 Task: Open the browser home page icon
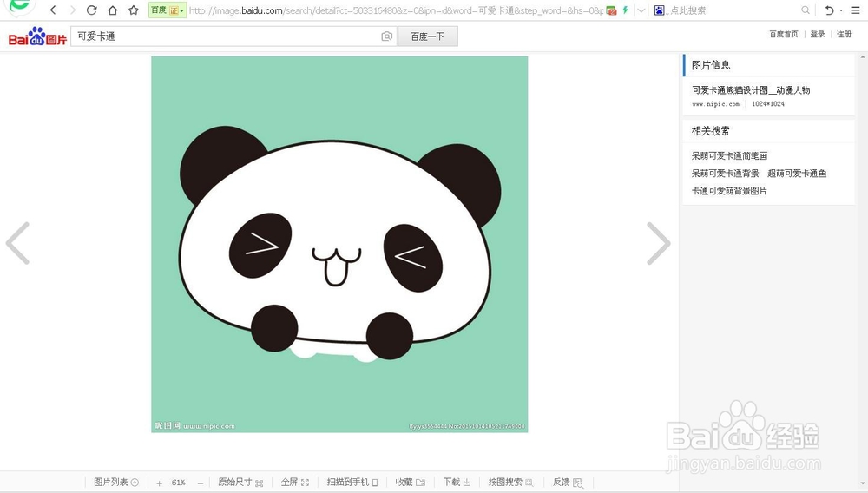pos(112,10)
